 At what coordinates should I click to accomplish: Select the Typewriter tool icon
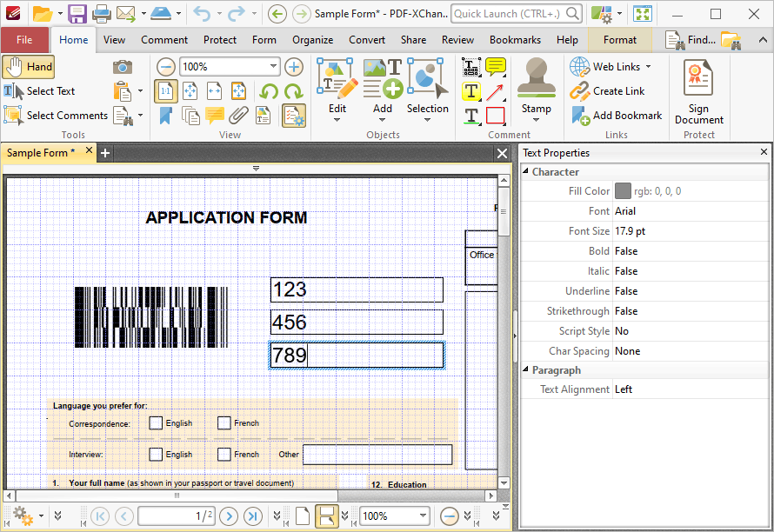point(471,67)
